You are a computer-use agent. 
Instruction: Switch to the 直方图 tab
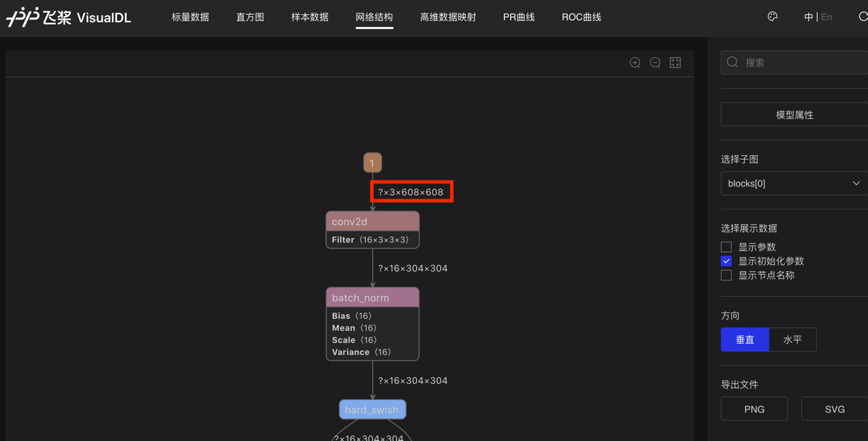pyautogui.click(x=250, y=17)
